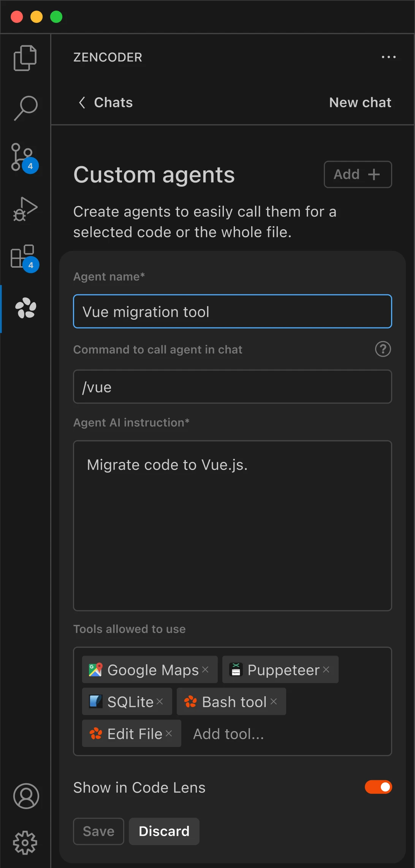Click the Agent AI instruction text area

point(232,526)
